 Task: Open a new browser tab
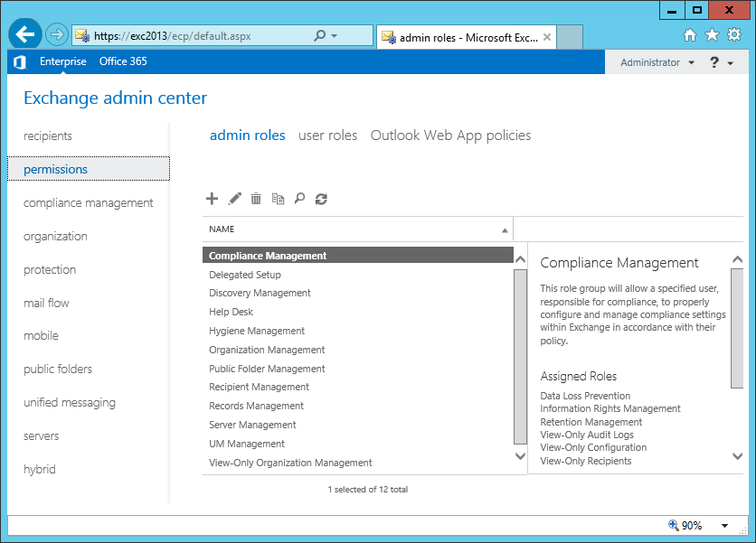click(570, 37)
